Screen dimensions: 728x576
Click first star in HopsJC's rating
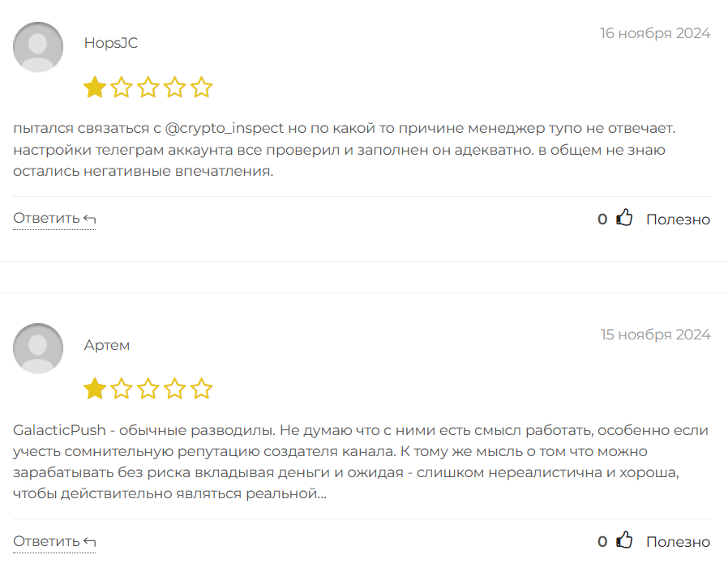[x=95, y=87]
